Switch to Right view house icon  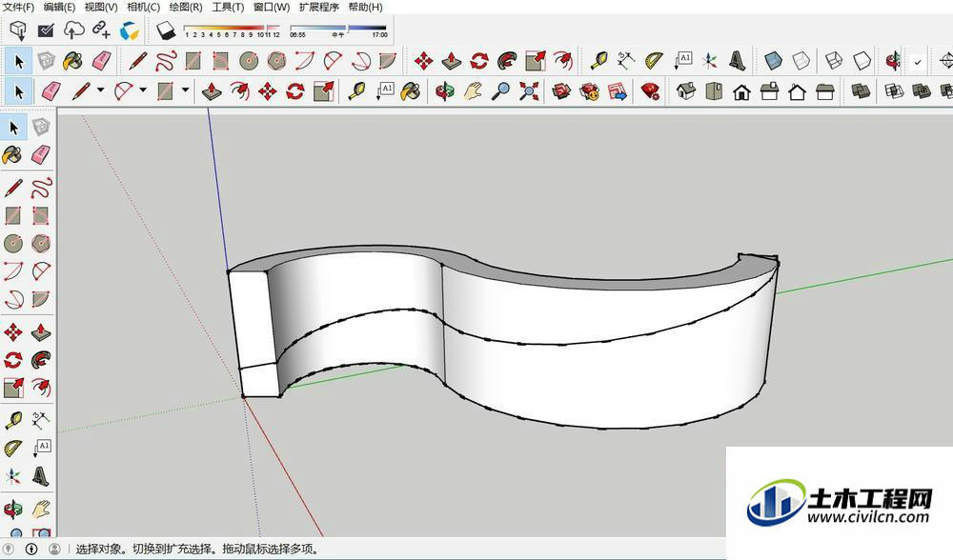click(x=769, y=91)
